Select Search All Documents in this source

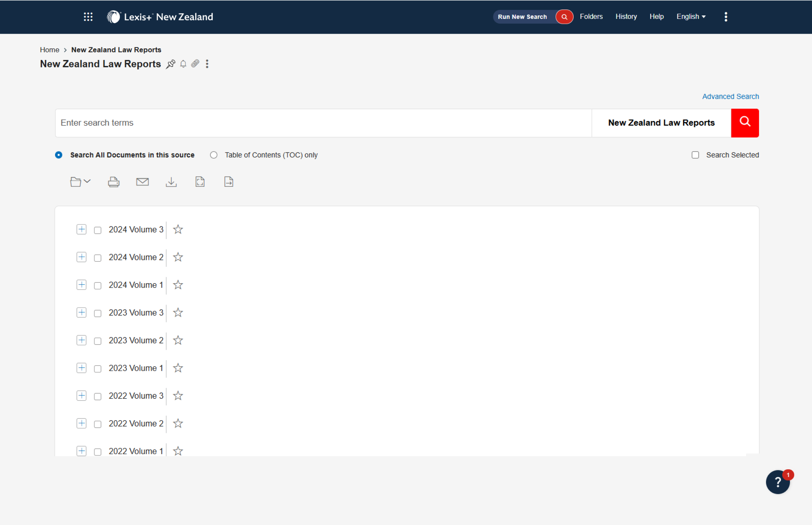[59, 155]
